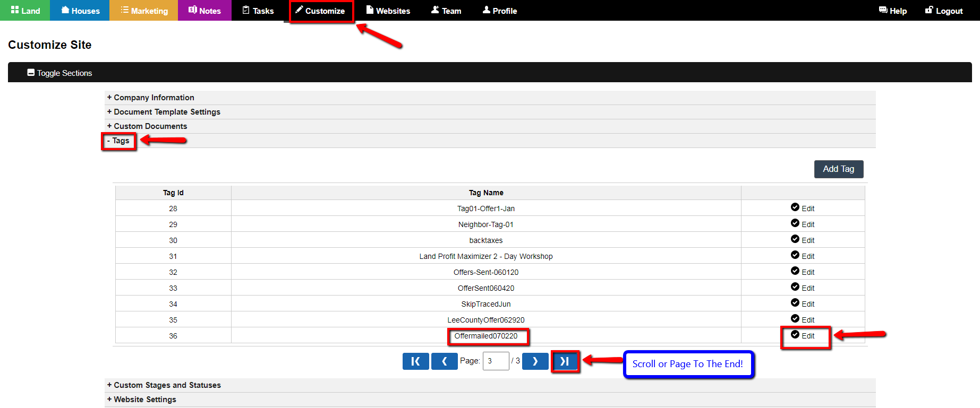Screen dimensions: 980x408
Task: Click the Tag Name column header
Action: (486, 193)
